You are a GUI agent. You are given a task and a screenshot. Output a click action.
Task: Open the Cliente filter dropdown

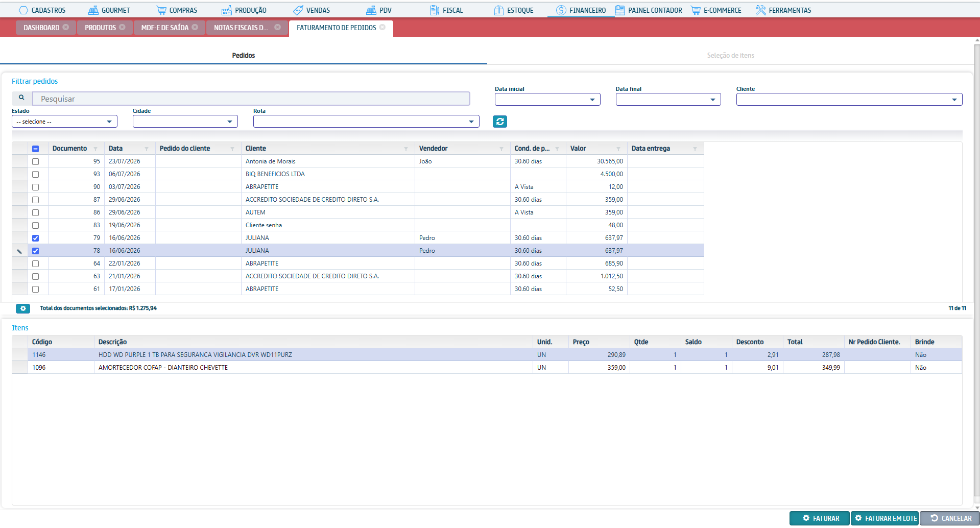849,100
